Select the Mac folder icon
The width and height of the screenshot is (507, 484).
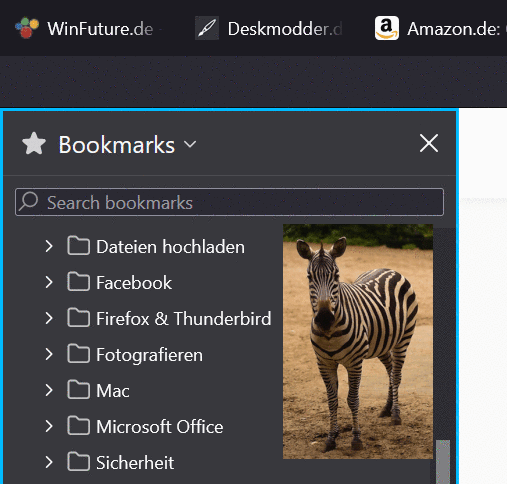pyautogui.click(x=78, y=390)
